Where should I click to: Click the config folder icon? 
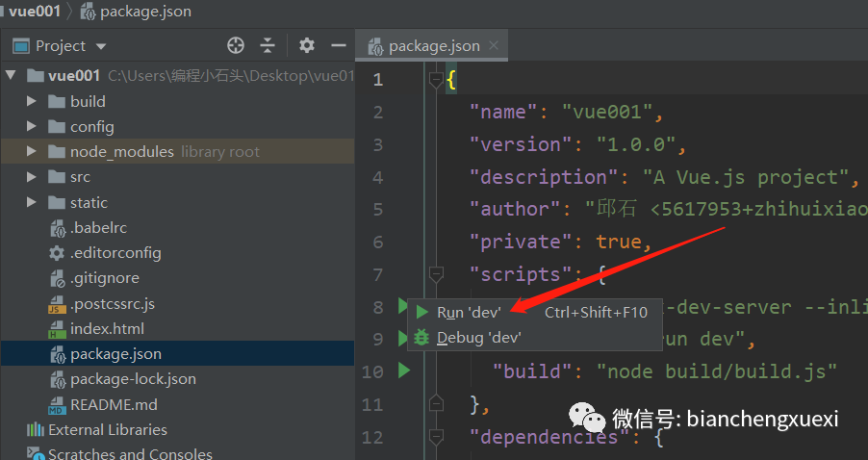[x=57, y=127]
